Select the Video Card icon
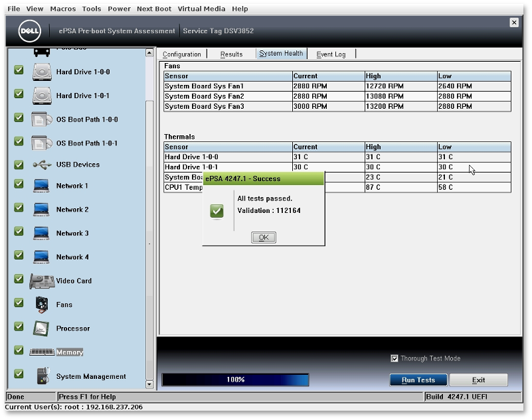This screenshot has width=532, height=420. click(42, 281)
